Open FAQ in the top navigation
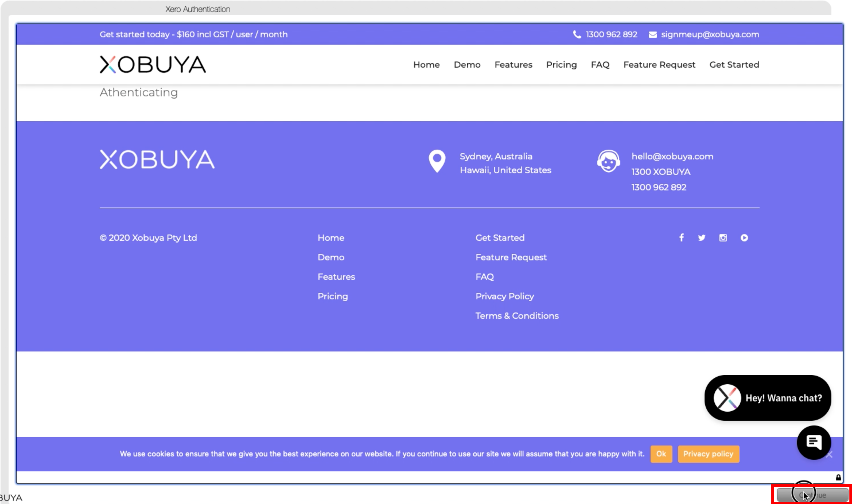Viewport: 852px width, 504px height. (600, 65)
